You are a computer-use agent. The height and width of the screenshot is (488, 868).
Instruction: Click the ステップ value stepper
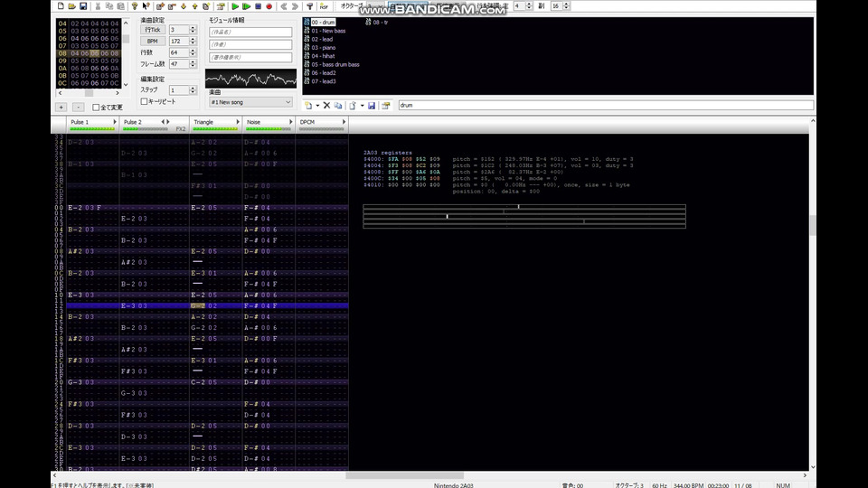(x=193, y=89)
